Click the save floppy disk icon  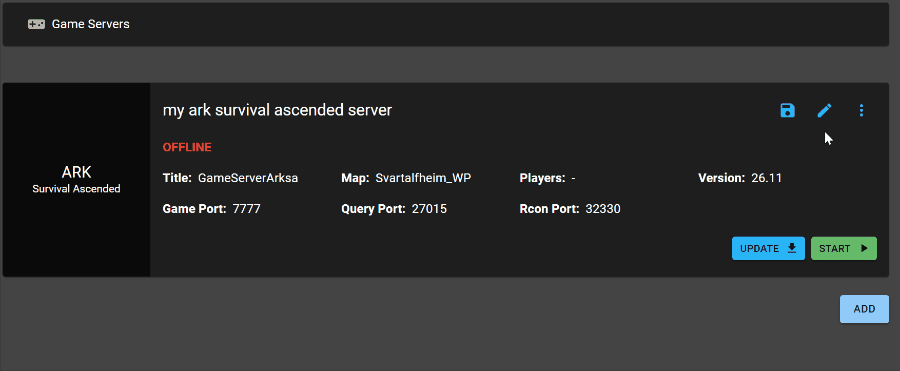tap(788, 110)
